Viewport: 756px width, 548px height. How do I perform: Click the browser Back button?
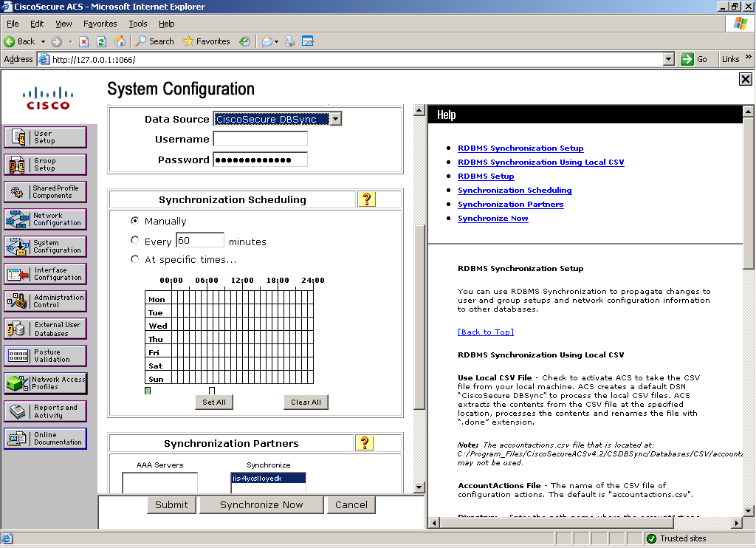pyautogui.click(x=20, y=41)
